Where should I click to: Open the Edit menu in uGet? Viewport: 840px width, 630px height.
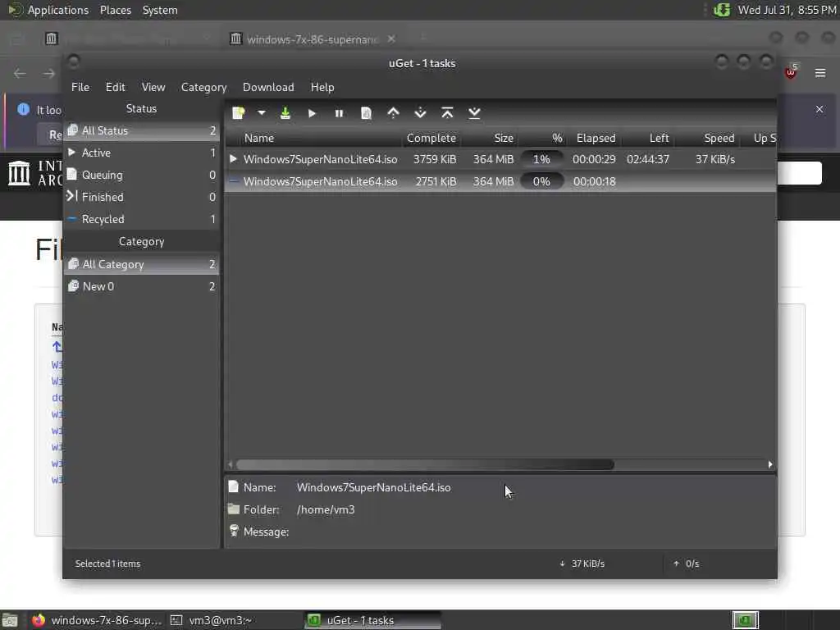click(x=115, y=87)
